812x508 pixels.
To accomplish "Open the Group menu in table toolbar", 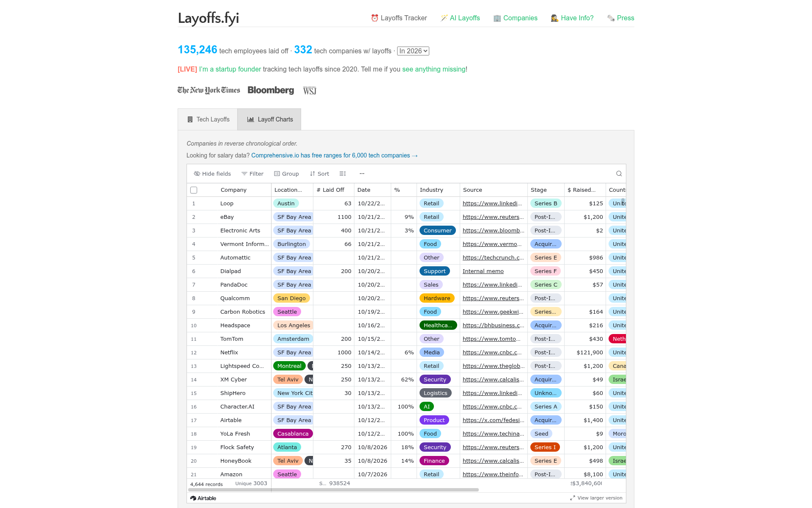I will click(286, 174).
